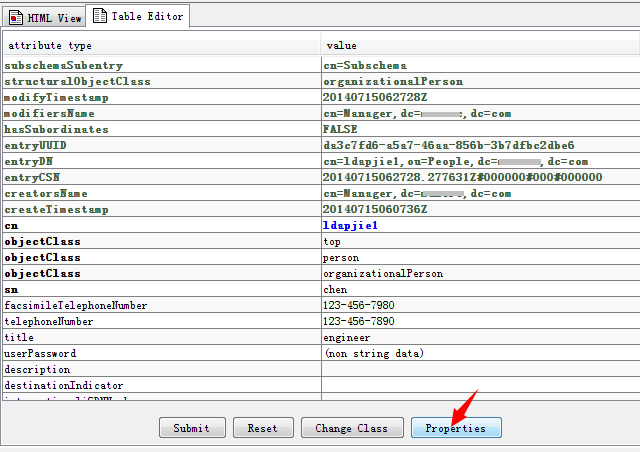Open the Change Class dialog
This screenshot has height=452, width=640.
(351, 428)
